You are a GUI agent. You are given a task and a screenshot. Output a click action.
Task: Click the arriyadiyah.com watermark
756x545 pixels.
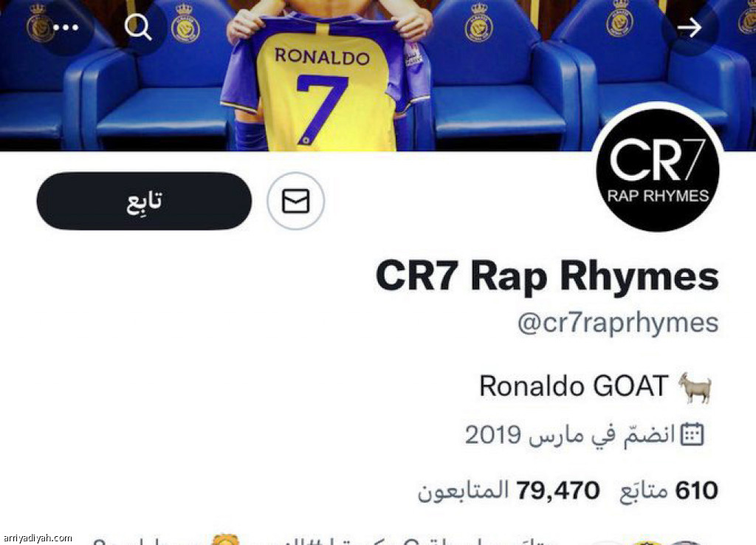[37, 538]
